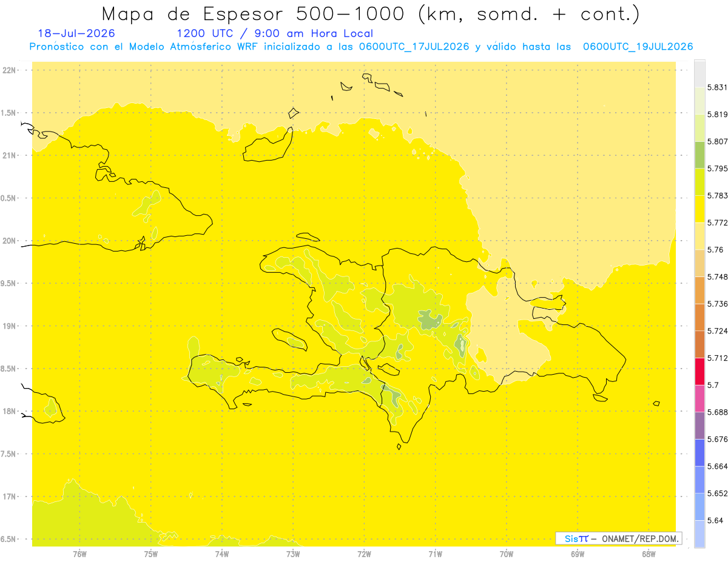Click the legend value "5.664"
Image resolution: width=728 pixels, height=562 pixels.
point(717,466)
